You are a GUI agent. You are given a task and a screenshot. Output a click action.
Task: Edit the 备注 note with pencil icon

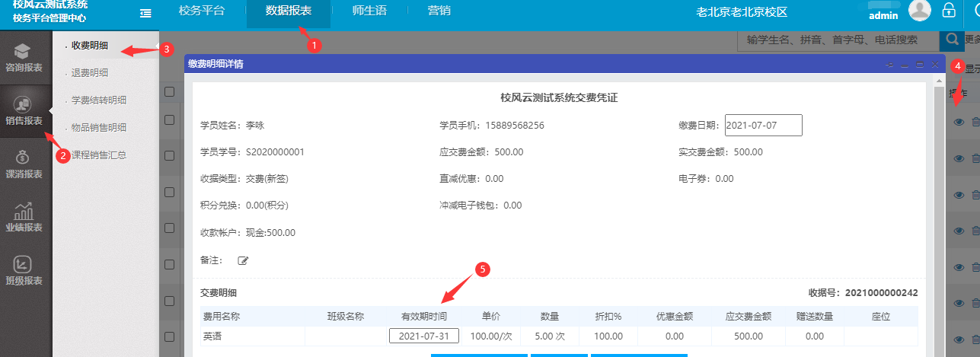coord(244,261)
